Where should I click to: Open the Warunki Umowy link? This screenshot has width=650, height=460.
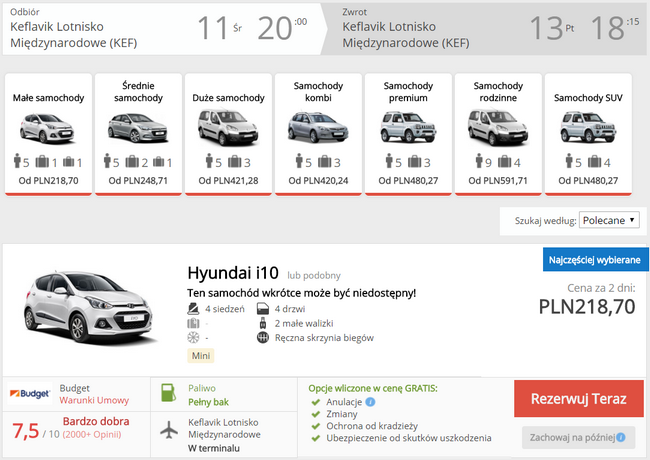click(94, 400)
